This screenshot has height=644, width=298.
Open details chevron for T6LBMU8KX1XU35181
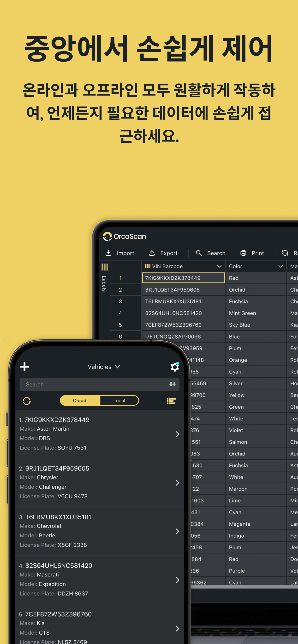coord(178,531)
